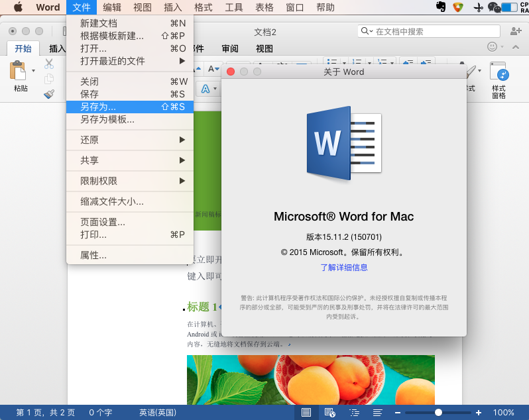The image size is (529, 420).
Task: Click the 0 个字 word count
Action: 101,413
